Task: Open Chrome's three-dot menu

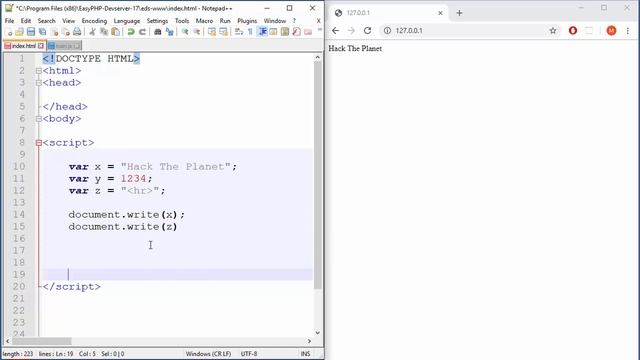Action: coord(627,31)
